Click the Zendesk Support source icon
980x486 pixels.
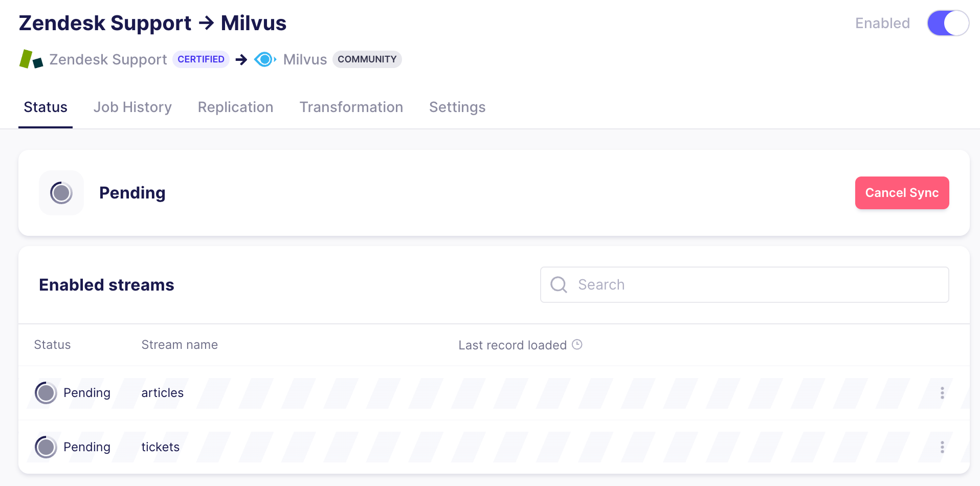coord(31,59)
